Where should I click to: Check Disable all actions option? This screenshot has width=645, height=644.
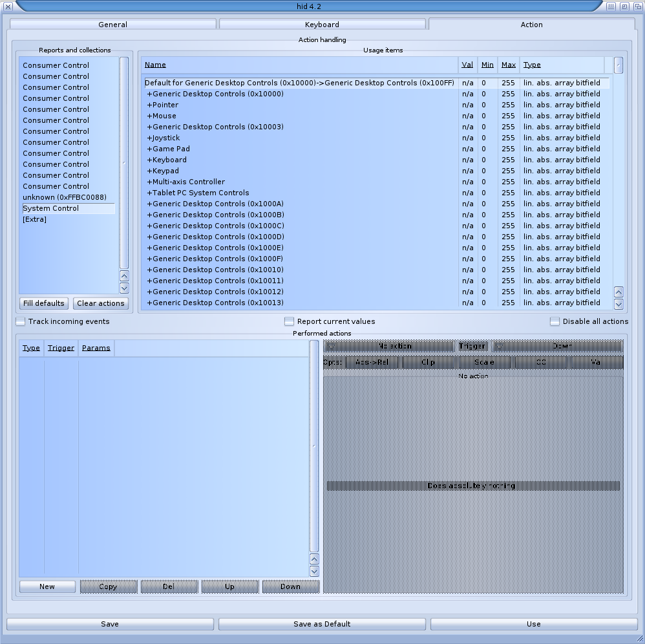click(x=555, y=321)
